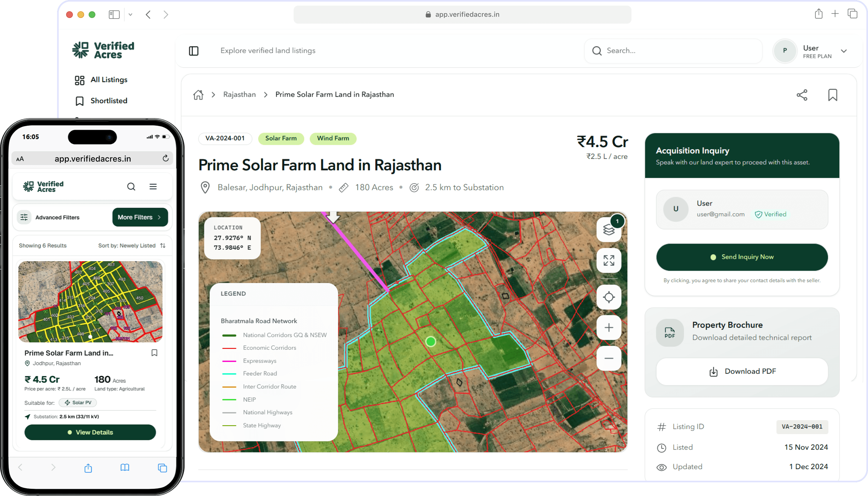The image size is (868, 496).
Task: Click the share listing icon
Action: coord(802,95)
